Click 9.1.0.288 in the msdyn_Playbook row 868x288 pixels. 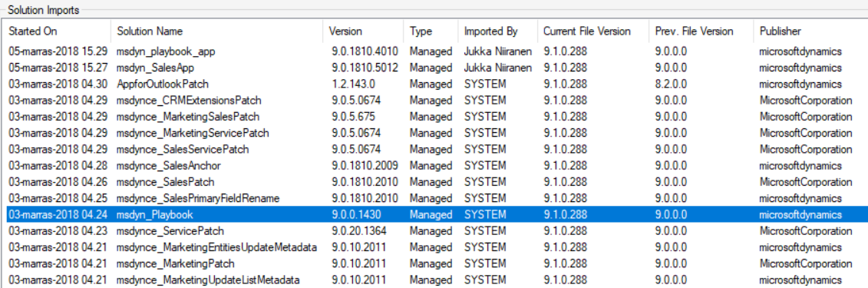pos(565,214)
